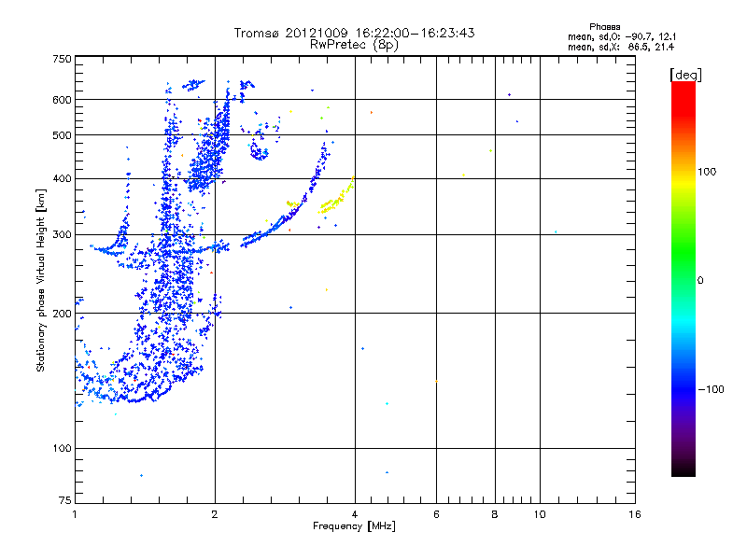The height and width of the screenshot is (560, 747).
Task: Click the colorbar '0' tick label
Action: [699, 281]
